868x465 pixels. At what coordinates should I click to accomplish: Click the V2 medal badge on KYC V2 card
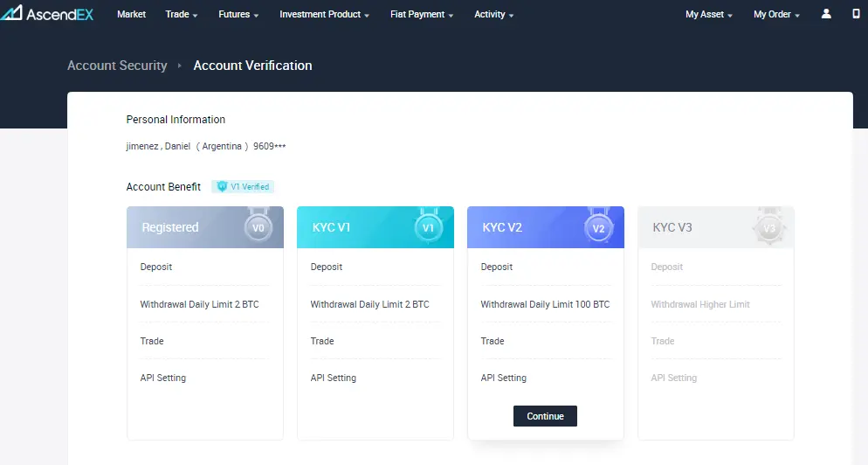[598, 226]
